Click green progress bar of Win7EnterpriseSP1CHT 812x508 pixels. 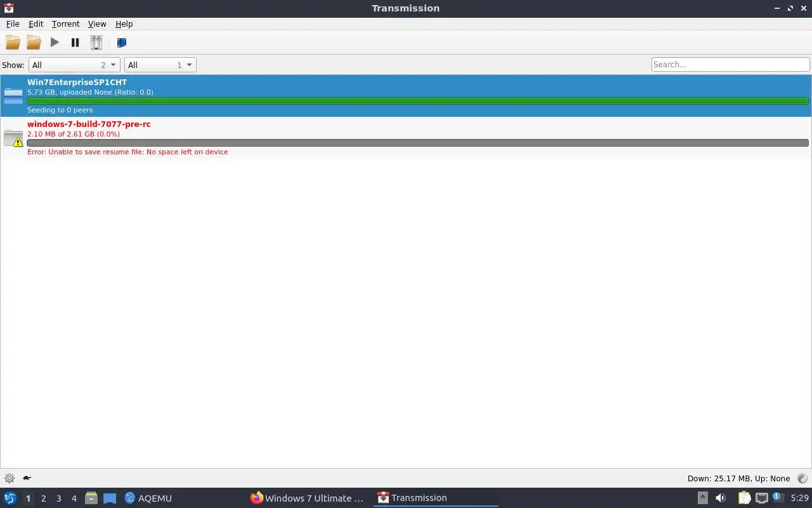point(417,101)
